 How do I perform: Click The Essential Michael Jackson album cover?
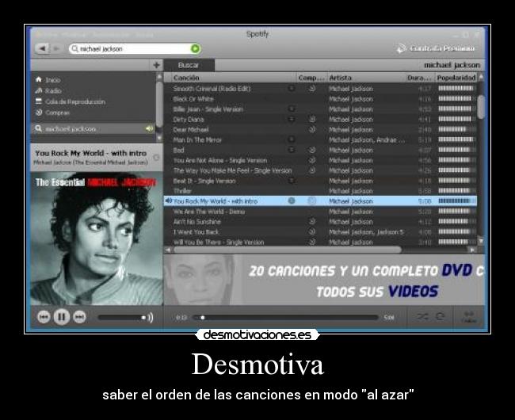[x=96, y=239]
